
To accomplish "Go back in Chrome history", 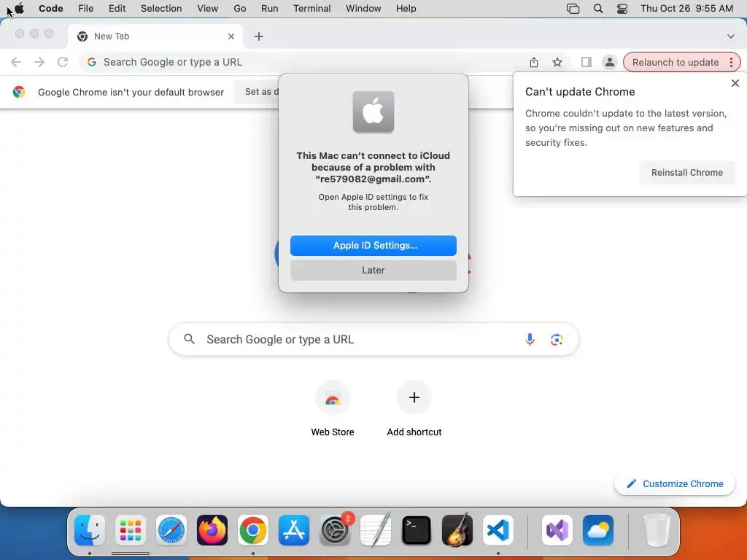I will click(x=16, y=62).
